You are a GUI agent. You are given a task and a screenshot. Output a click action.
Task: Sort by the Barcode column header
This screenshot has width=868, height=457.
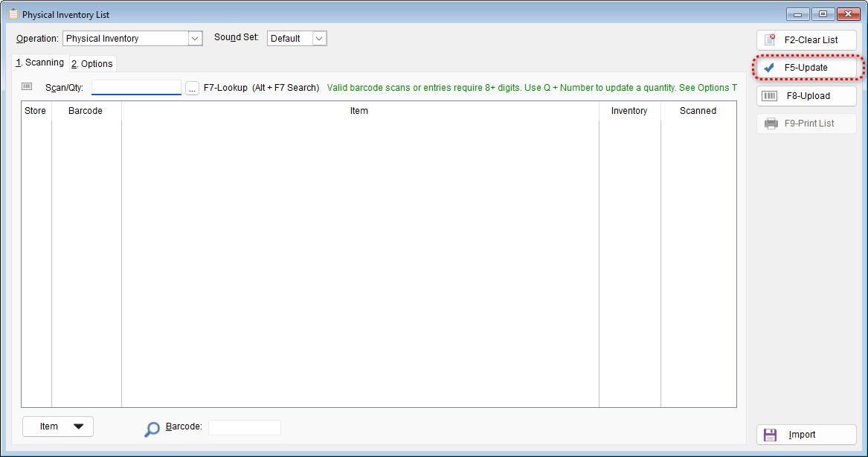click(x=86, y=111)
